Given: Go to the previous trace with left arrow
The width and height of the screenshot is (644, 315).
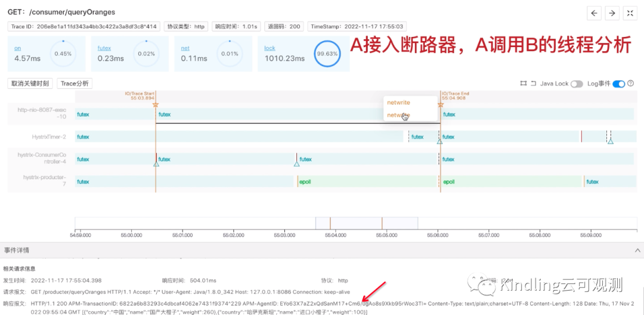Looking at the screenshot, I should pos(594,13).
